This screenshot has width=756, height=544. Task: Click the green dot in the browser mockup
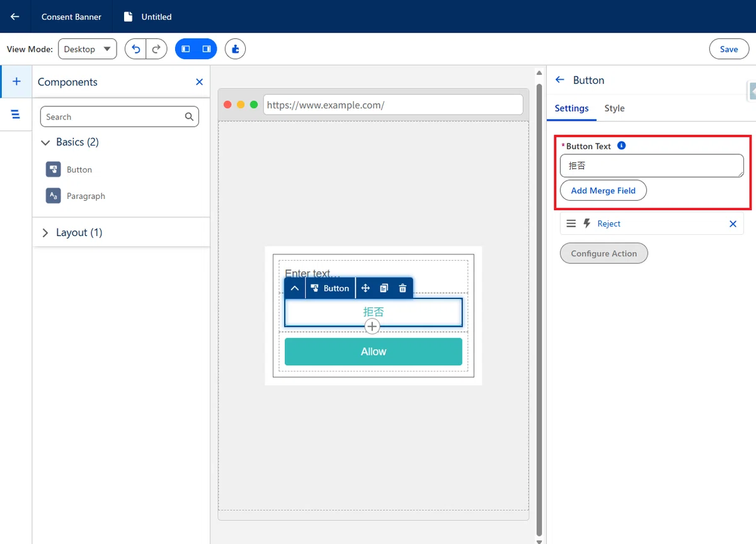pyautogui.click(x=254, y=105)
